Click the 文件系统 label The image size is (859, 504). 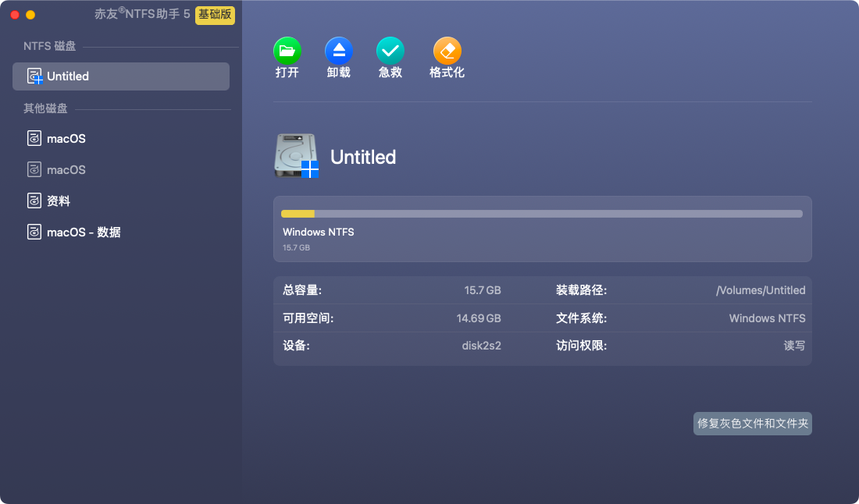(x=581, y=318)
